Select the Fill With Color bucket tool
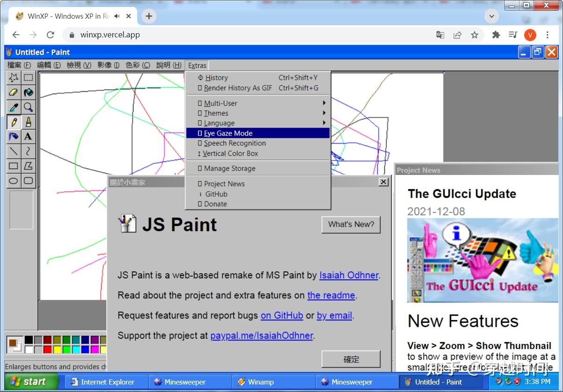Image resolution: width=563 pixels, height=392 pixels. click(x=28, y=93)
